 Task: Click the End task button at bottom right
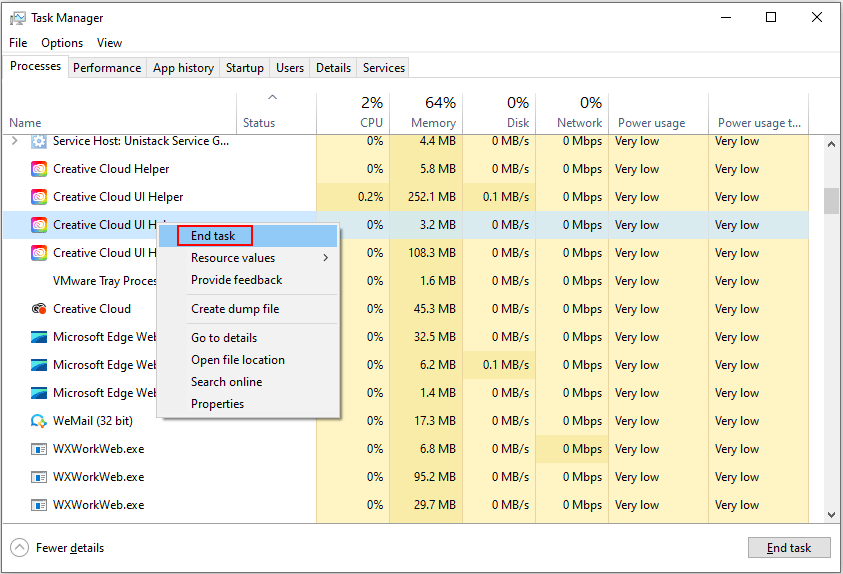point(789,548)
